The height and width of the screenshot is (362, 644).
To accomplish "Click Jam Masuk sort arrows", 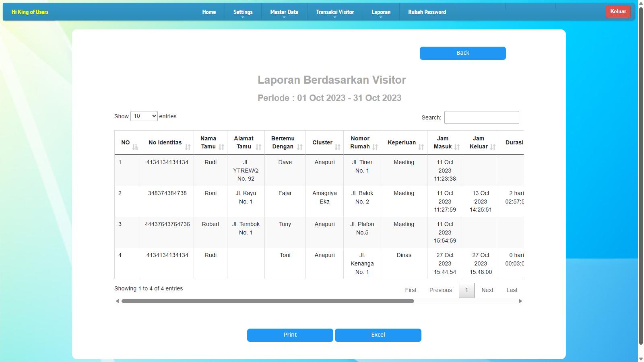I will pyautogui.click(x=457, y=147).
